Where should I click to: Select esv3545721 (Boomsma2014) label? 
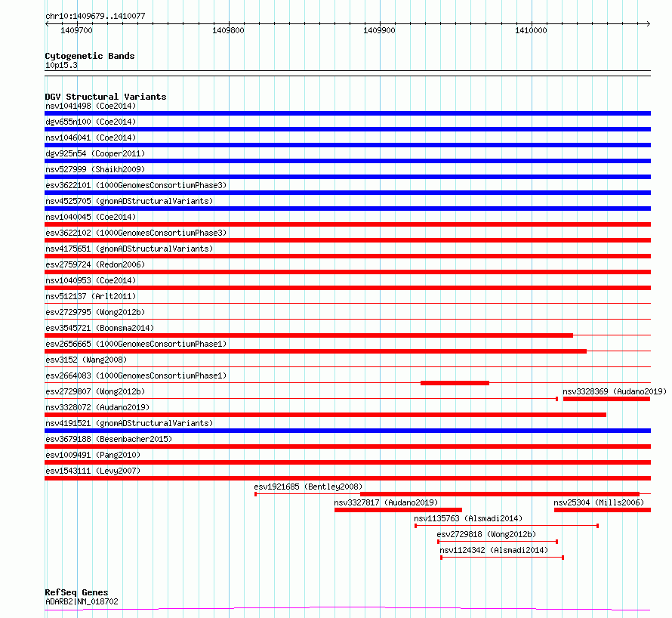(x=100, y=328)
